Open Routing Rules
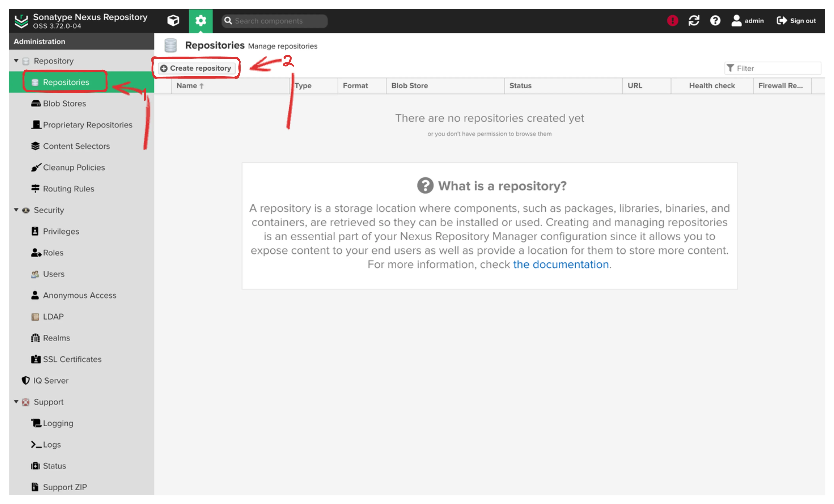This screenshot has height=504, width=834. pyautogui.click(x=81, y=189)
